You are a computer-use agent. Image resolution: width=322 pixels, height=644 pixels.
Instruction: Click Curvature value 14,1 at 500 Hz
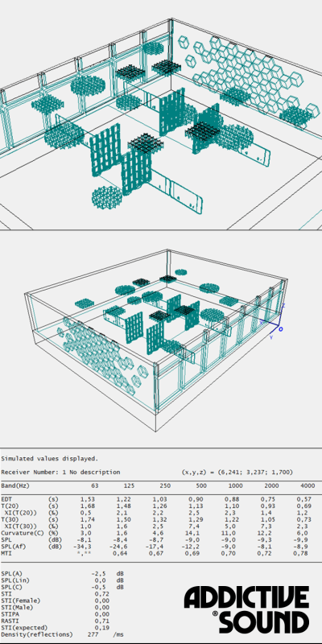(x=194, y=533)
